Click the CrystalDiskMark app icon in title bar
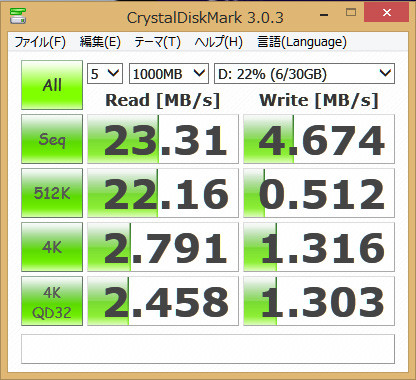 (x=18, y=15)
